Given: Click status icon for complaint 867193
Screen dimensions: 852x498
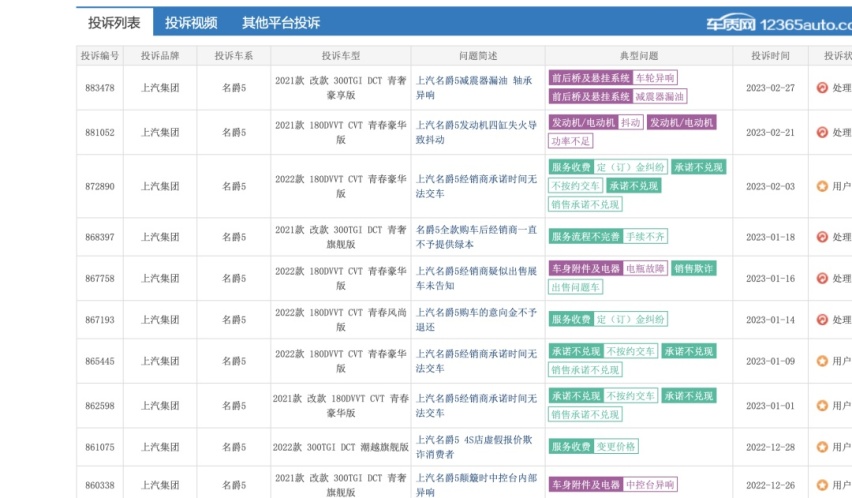Looking at the screenshot, I should pos(822,319).
